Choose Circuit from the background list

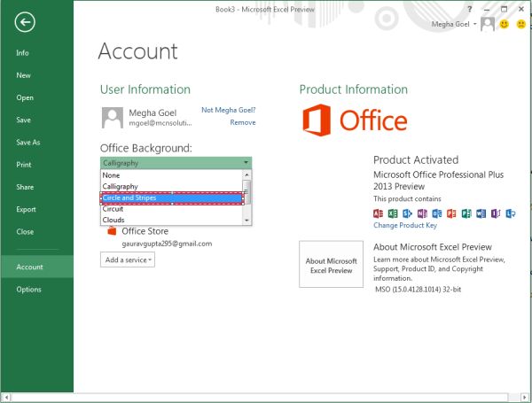pos(172,209)
